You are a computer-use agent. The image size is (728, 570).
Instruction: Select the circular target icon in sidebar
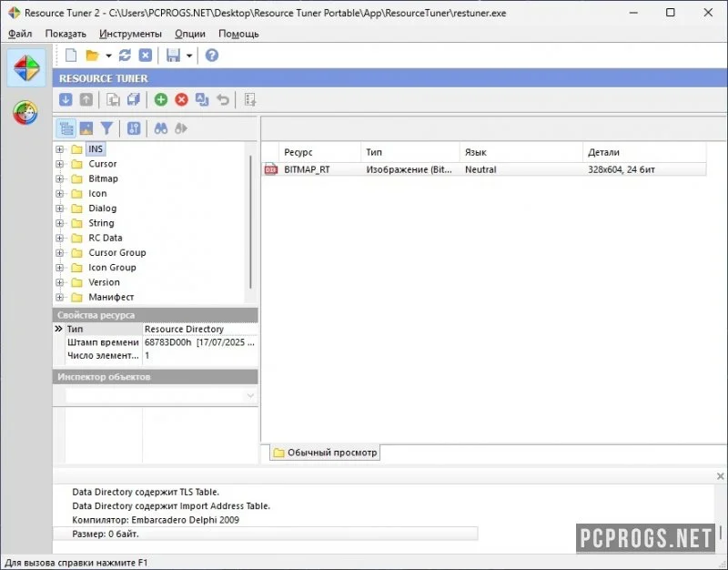coord(25,112)
